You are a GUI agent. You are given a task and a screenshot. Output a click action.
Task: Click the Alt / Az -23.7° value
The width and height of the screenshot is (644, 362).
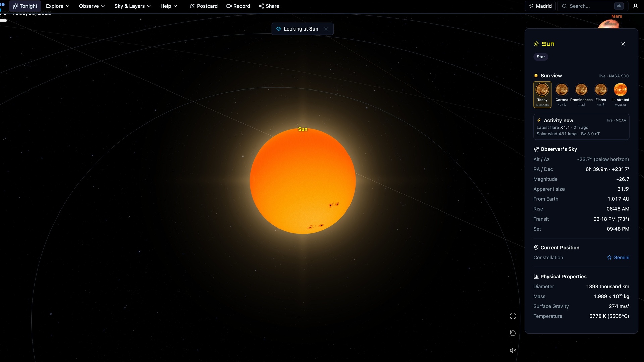[603, 160]
